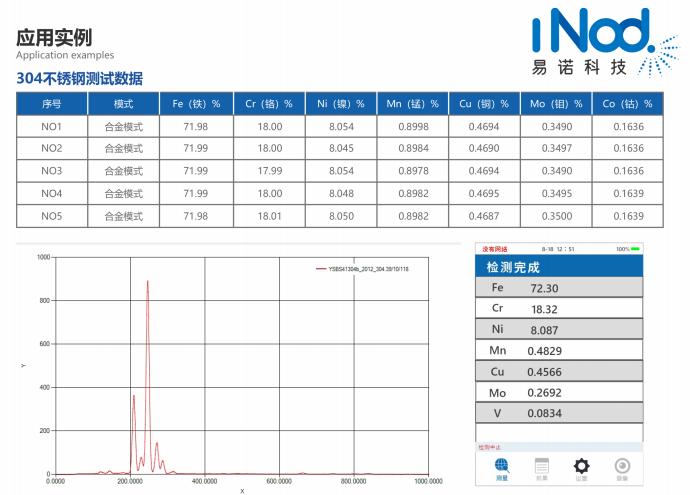Click the Fe 71.98 cell in NO5 row
The height and width of the screenshot is (495, 690).
coord(196,216)
